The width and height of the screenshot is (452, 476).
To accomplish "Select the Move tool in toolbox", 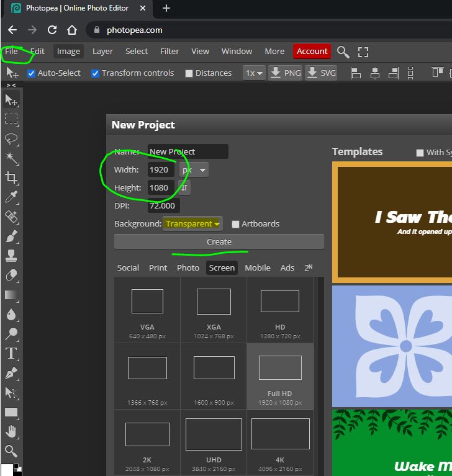I will coord(11,99).
